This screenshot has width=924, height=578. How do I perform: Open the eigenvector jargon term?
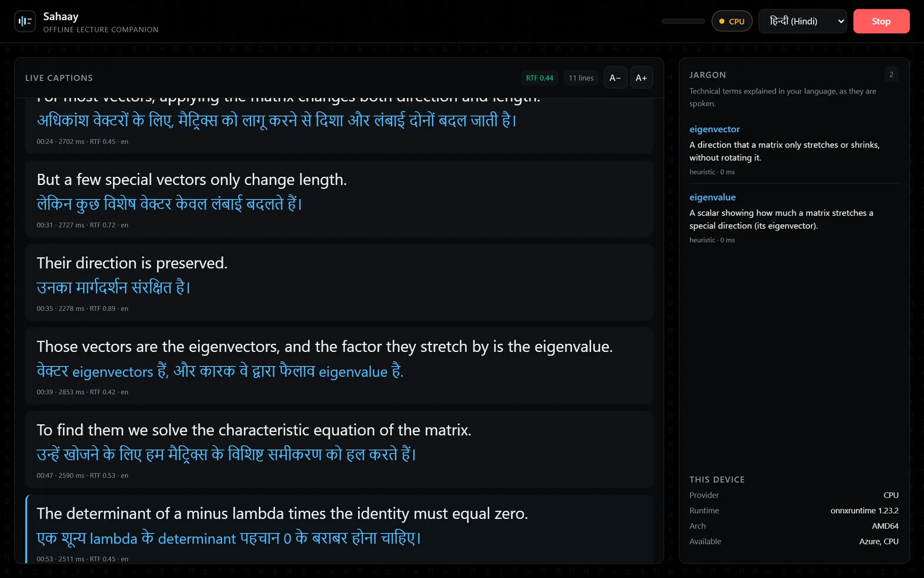click(714, 129)
